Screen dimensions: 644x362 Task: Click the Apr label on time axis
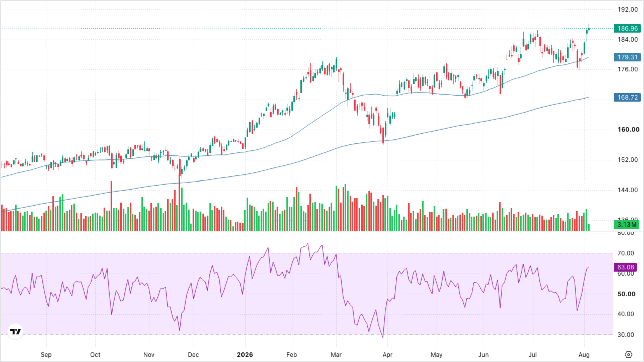[387, 355]
